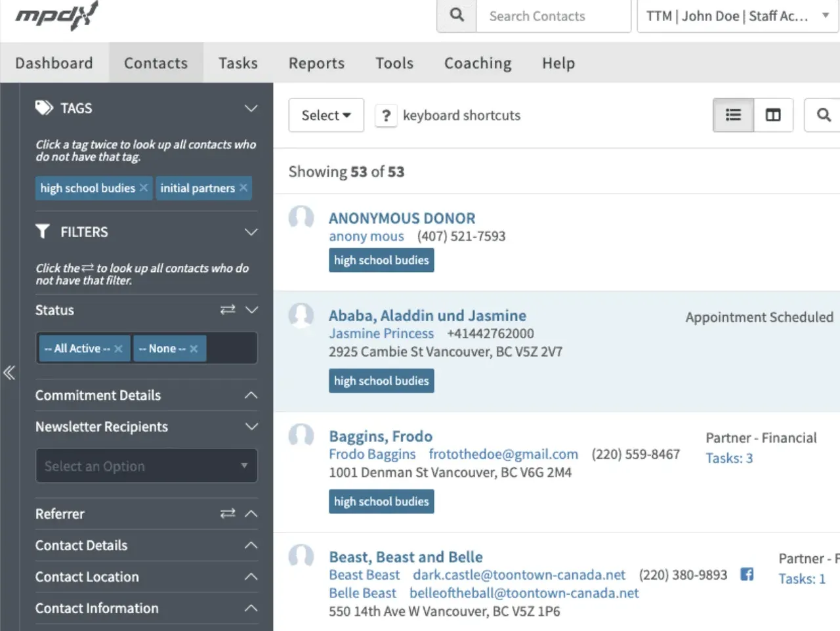The height and width of the screenshot is (631, 840).
Task: Open Newsletter Recipients 'Select an Option' dropdown
Action: coord(146,466)
